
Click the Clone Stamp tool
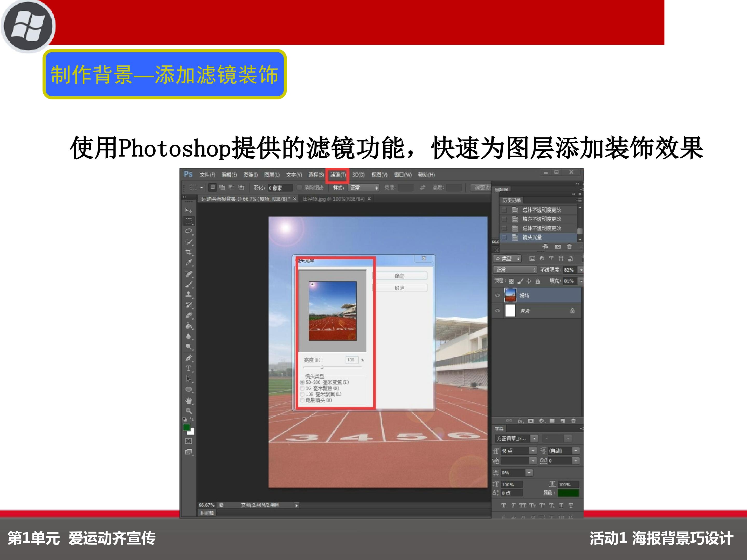[x=189, y=294]
